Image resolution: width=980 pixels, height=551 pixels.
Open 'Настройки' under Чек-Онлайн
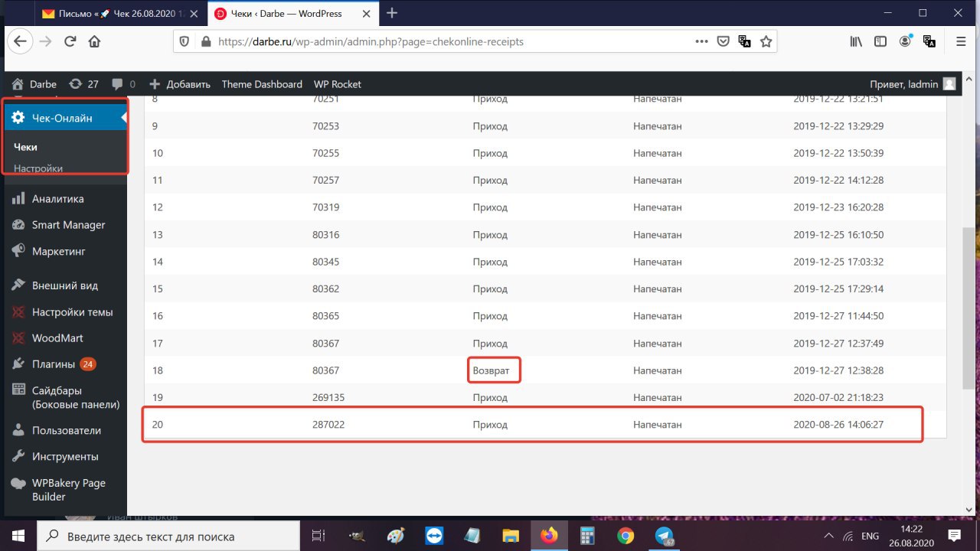coord(38,168)
